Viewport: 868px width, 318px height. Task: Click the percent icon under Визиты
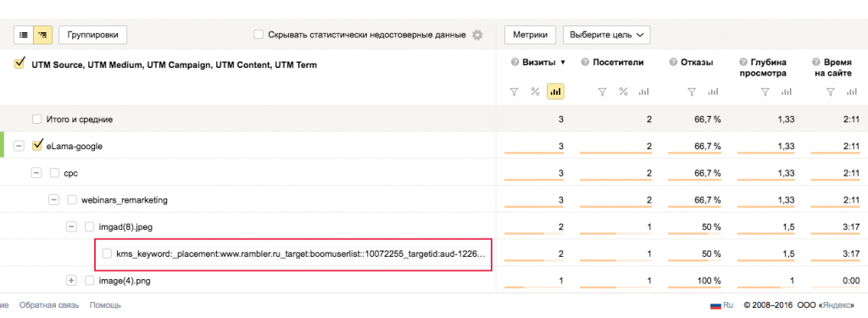coord(535,92)
